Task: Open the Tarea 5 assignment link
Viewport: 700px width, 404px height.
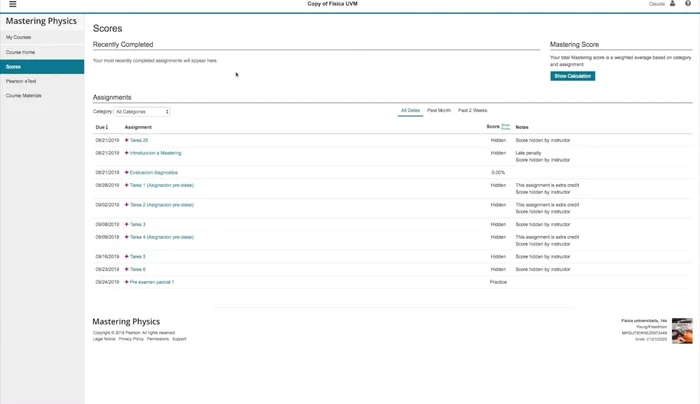Action: click(138, 257)
